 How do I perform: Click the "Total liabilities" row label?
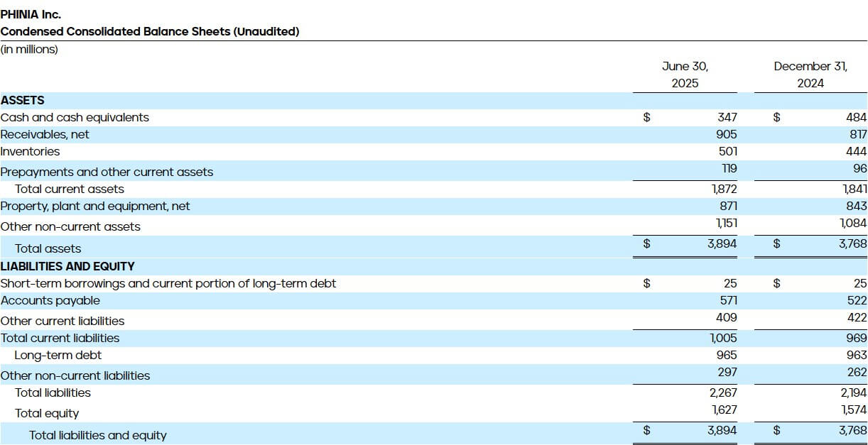(53, 392)
